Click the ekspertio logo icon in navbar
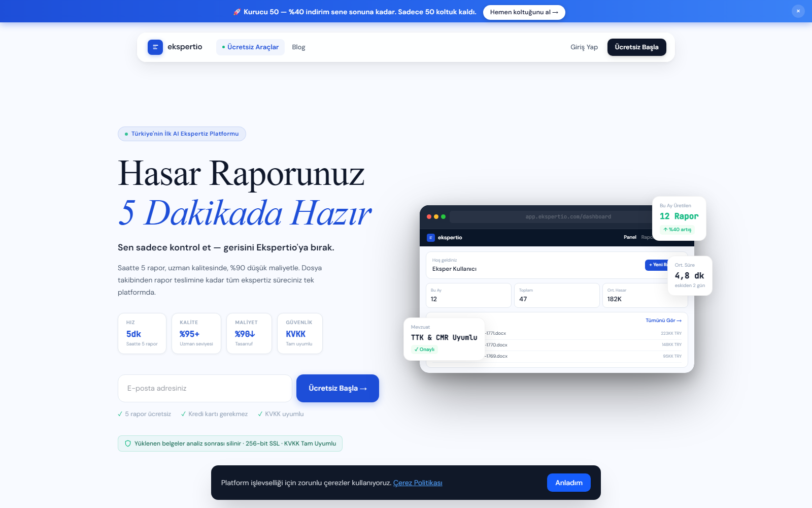 (155, 47)
